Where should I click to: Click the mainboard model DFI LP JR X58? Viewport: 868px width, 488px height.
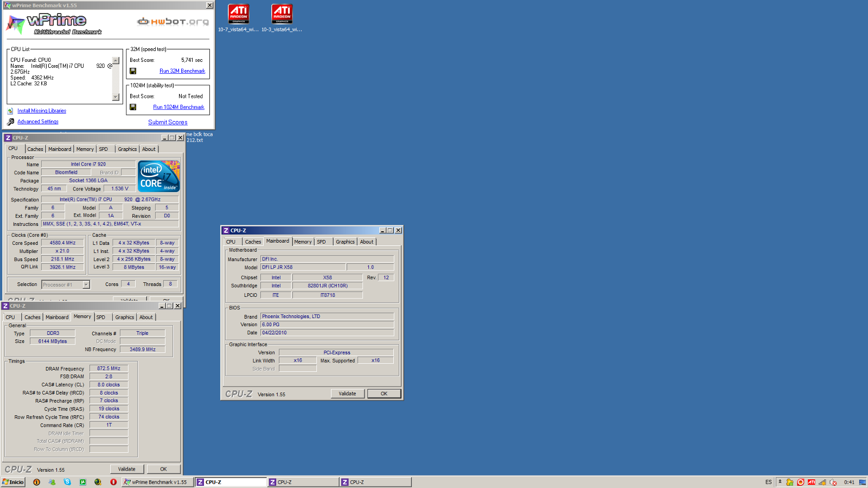click(303, 267)
